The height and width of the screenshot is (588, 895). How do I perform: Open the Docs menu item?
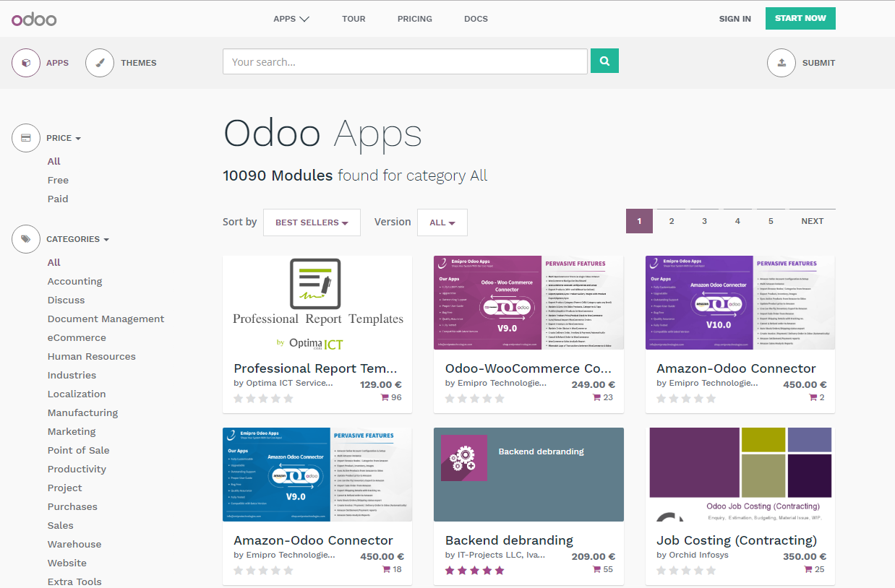point(476,19)
